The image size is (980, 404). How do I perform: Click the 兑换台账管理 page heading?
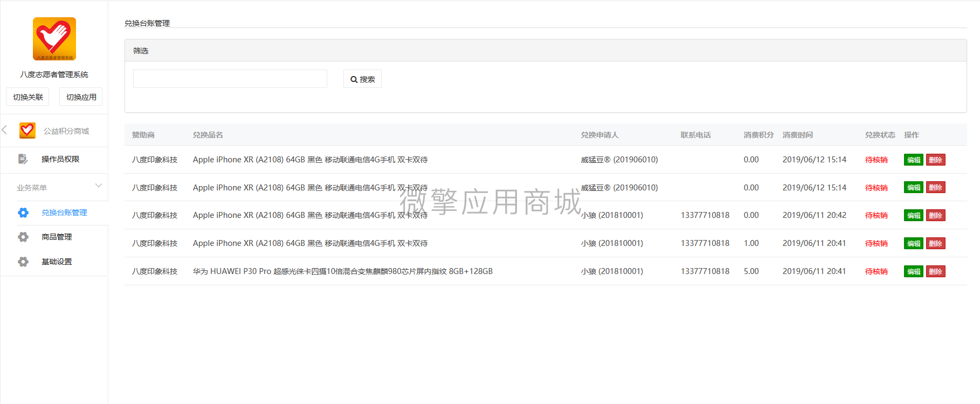click(147, 23)
